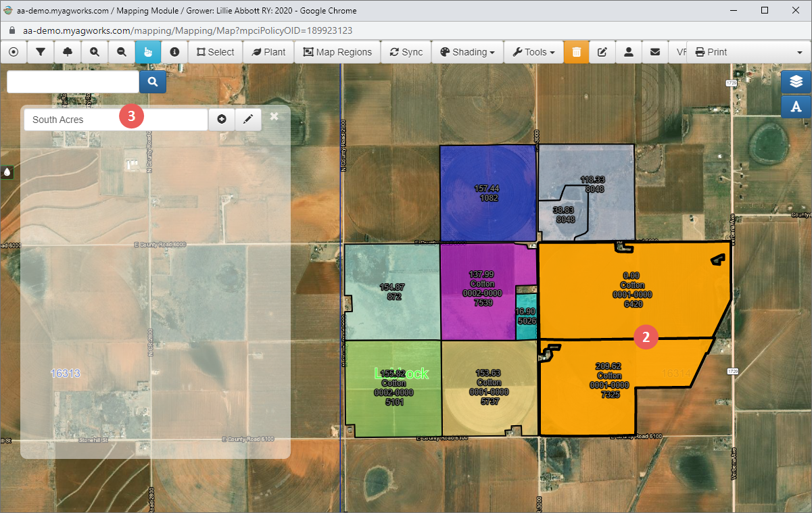Open the Print dropdown
The width and height of the screenshot is (812, 513).
click(x=749, y=52)
